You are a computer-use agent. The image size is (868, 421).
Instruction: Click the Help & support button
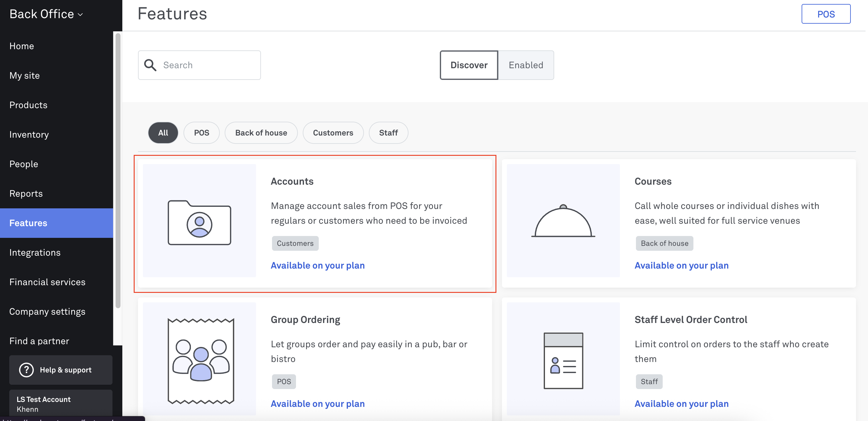61,370
